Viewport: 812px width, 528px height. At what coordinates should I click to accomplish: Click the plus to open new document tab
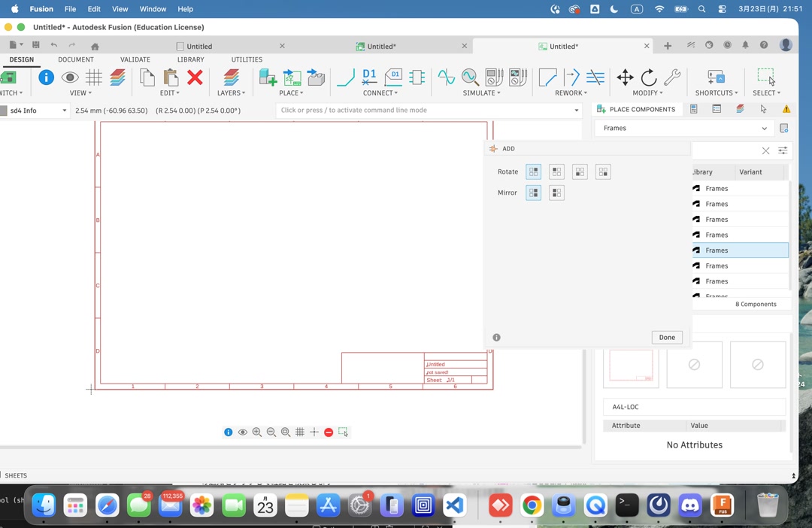click(x=668, y=46)
